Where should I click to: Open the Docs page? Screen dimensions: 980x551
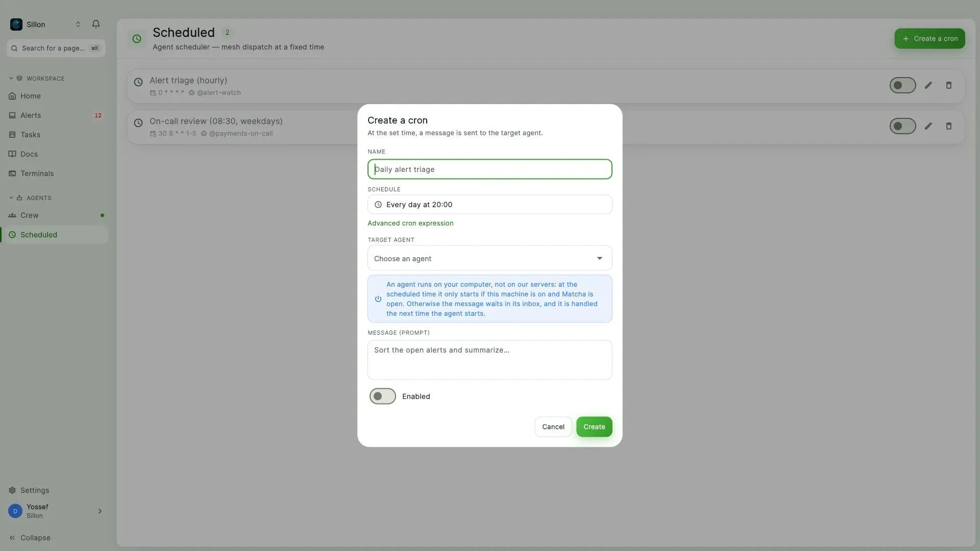pyautogui.click(x=55, y=154)
